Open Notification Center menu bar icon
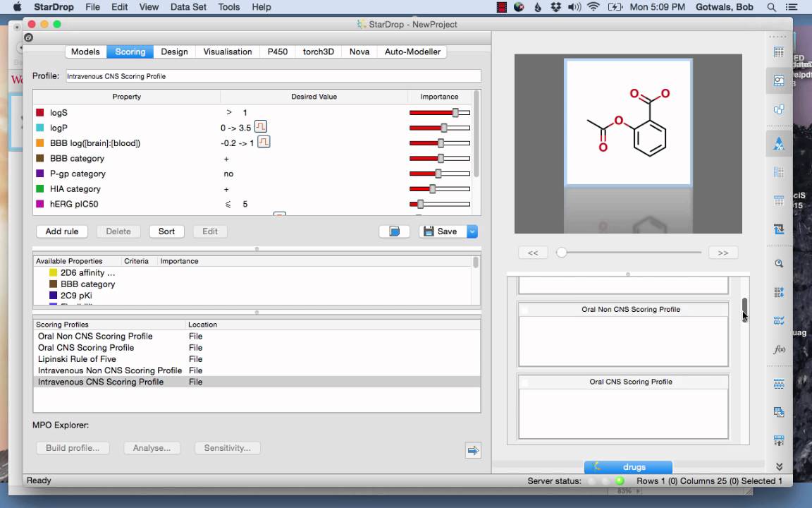 (792, 7)
